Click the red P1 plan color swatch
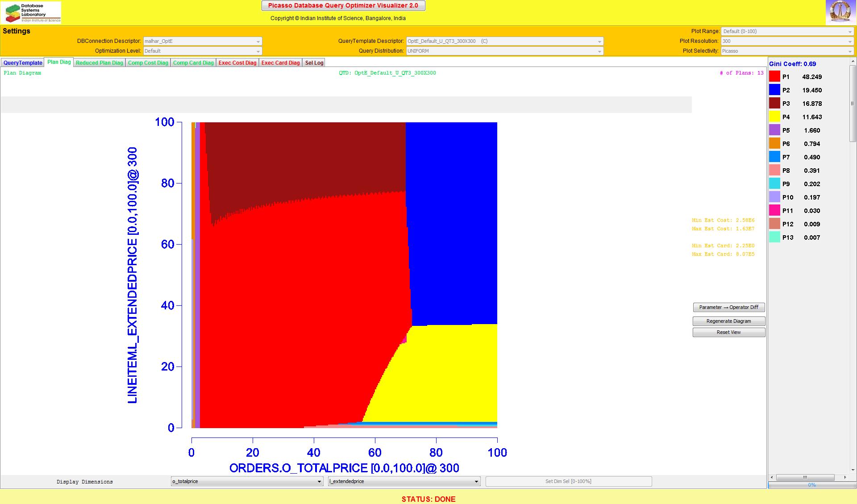This screenshot has width=857, height=504. pos(774,77)
